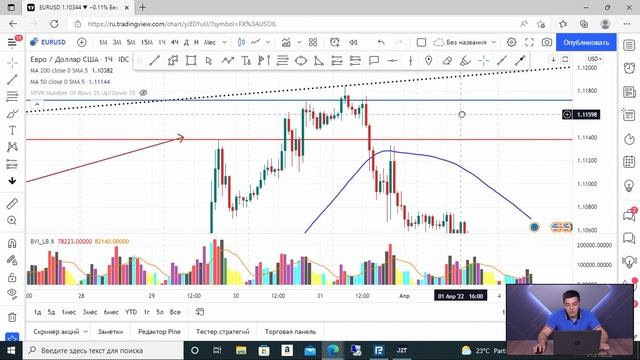Select the text tool in favorites bar

246,61
